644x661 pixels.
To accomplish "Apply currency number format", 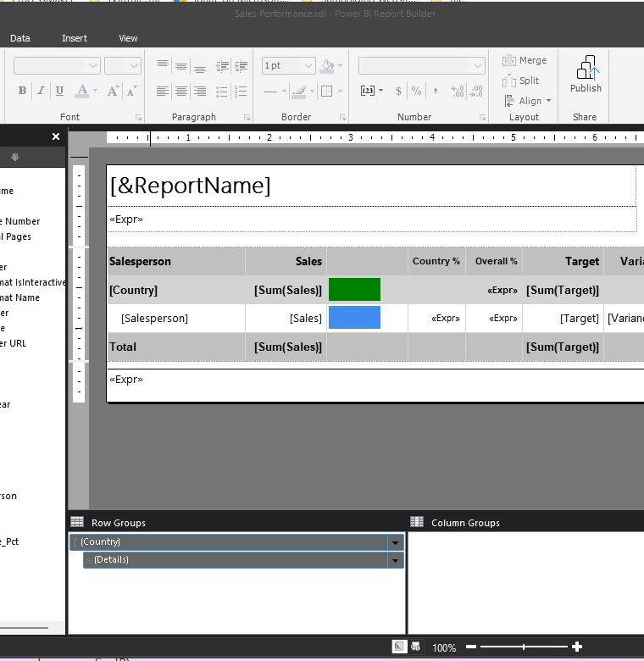I will point(399,91).
